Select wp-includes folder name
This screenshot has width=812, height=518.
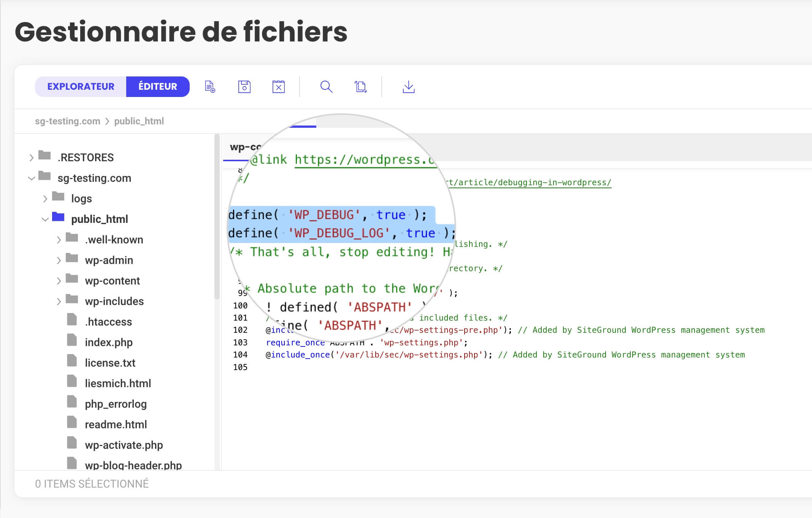pos(114,301)
